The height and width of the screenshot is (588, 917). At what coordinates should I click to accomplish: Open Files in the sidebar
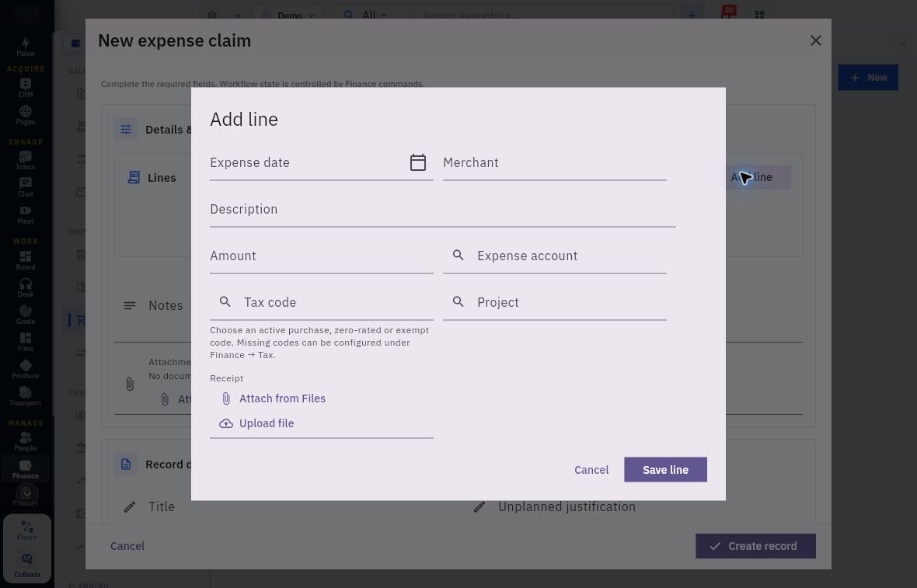(x=25, y=342)
